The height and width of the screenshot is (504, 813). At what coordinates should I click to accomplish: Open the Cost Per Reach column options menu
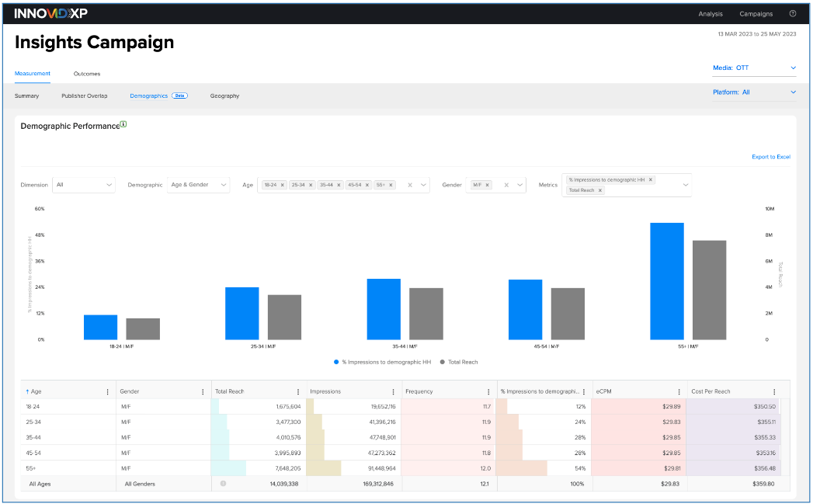[x=773, y=391]
